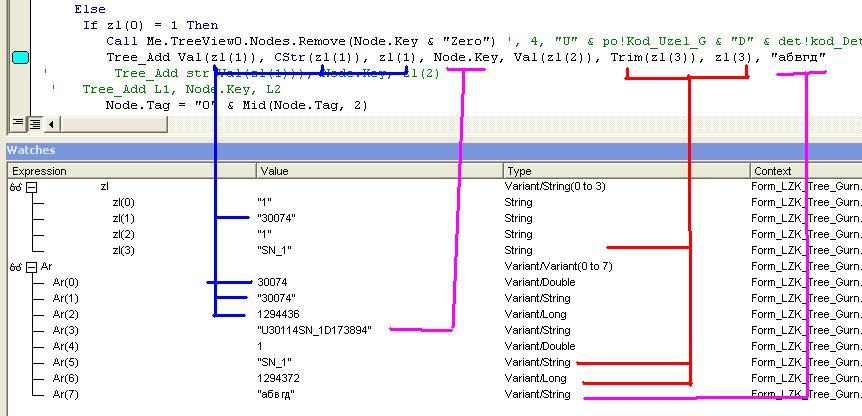862x416 pixels.
Task: Collapse the Ar watch expression
Action: [32, 267]
